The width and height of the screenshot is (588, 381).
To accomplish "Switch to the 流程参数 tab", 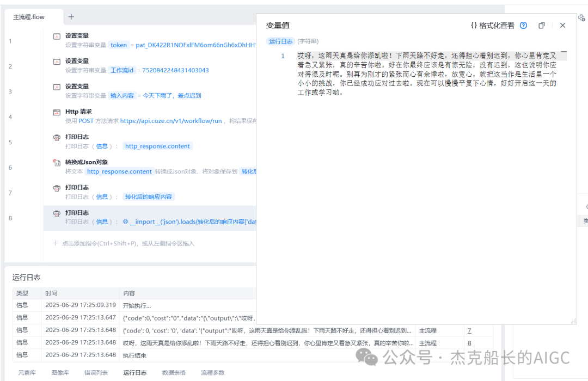I will point(213,372).
